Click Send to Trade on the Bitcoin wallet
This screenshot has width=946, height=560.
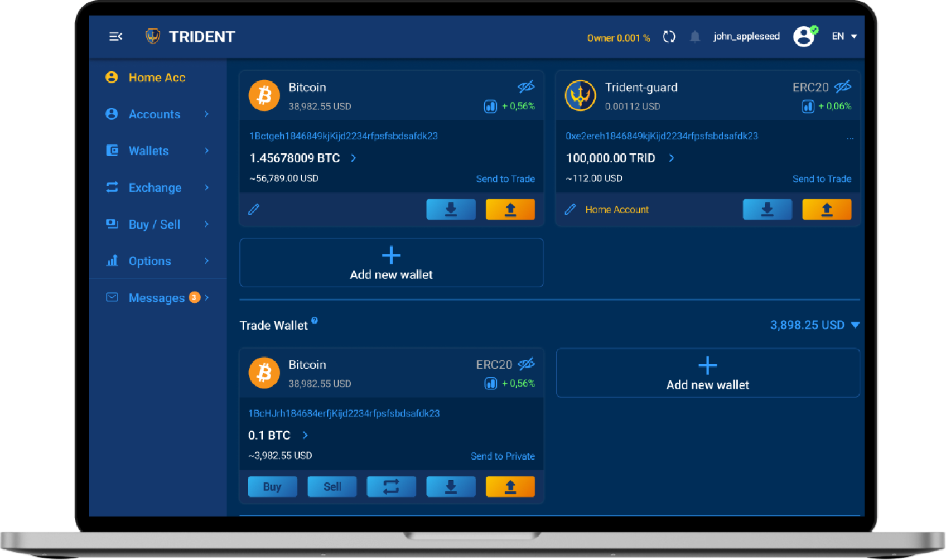click(505, 178)
